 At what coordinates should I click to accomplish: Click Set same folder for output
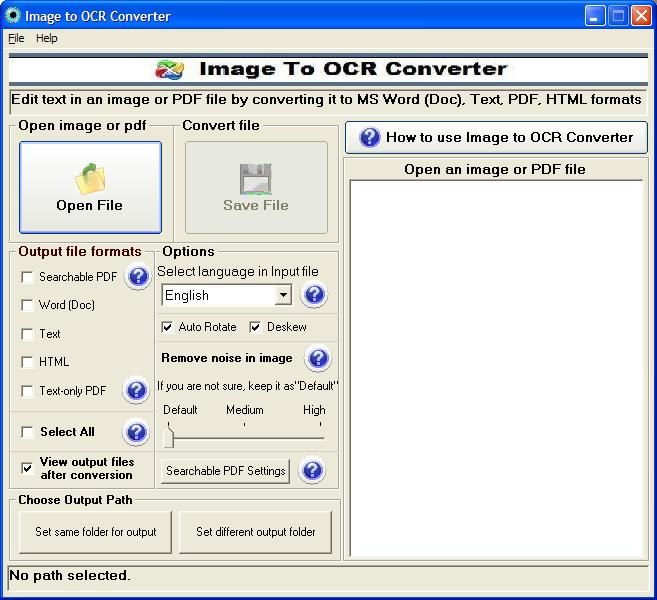(x=96, y=532)
